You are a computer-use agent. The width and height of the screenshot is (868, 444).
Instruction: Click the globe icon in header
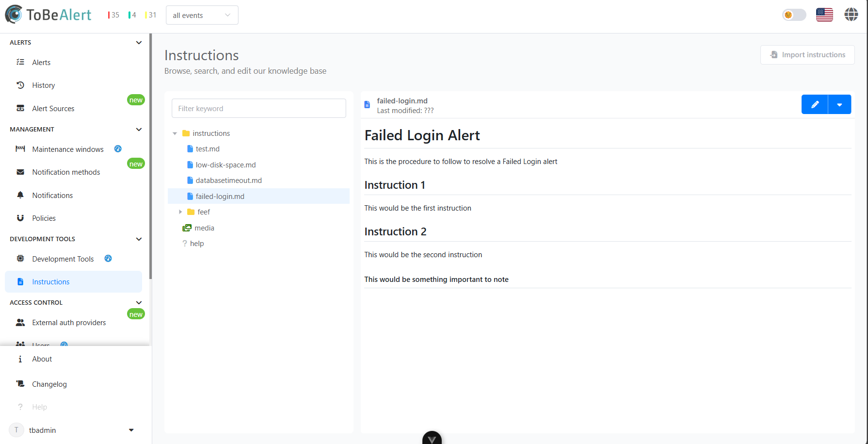pos(851,15)
